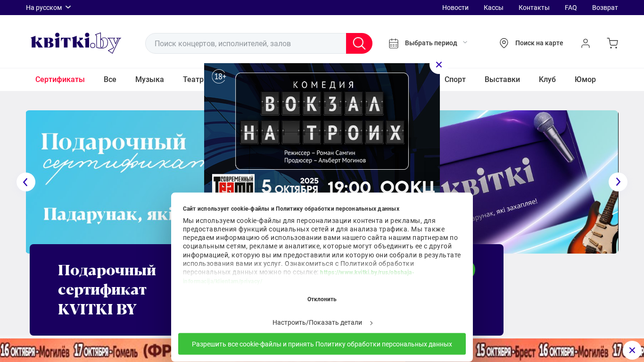644x362 pixels.
Task: Click the Кассы link
Action: 494,8
